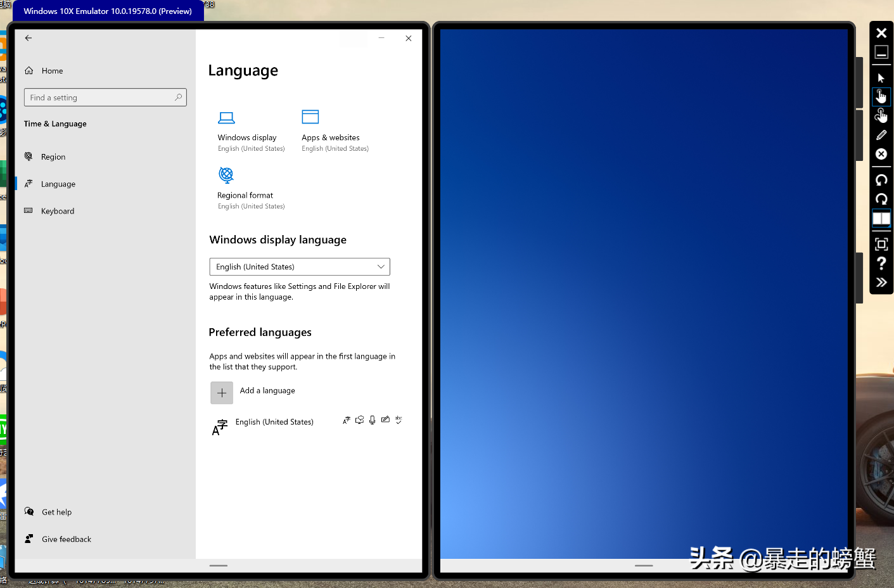Click the search magnifier icon in settings box

tap(179, 98)
